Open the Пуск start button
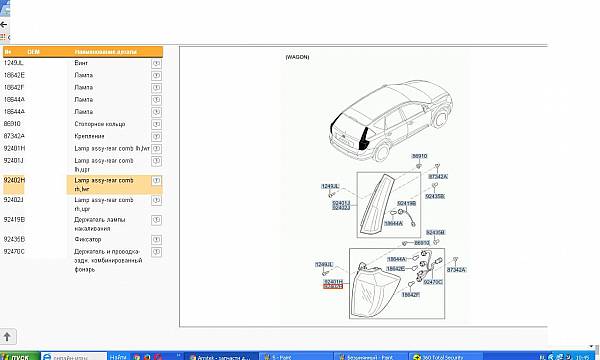This screenshot has height=360, width=600. click(x=19, y=357)
